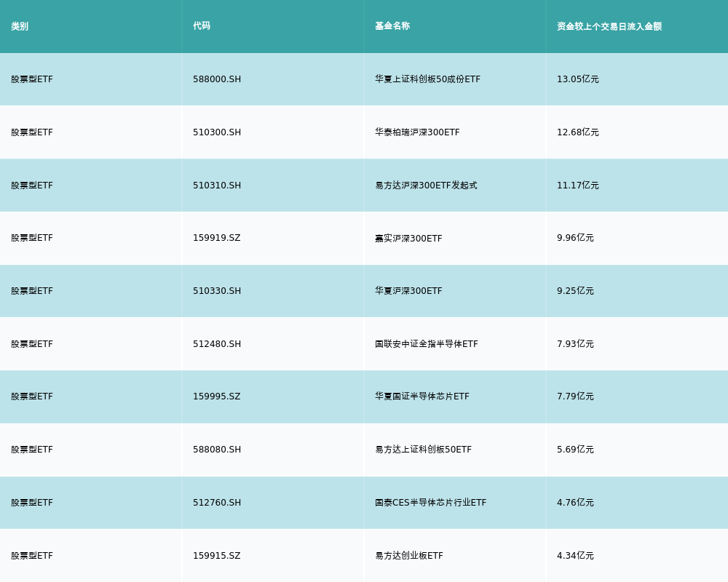Click the 4.34亿元 inflow amount

click(575, 556)
